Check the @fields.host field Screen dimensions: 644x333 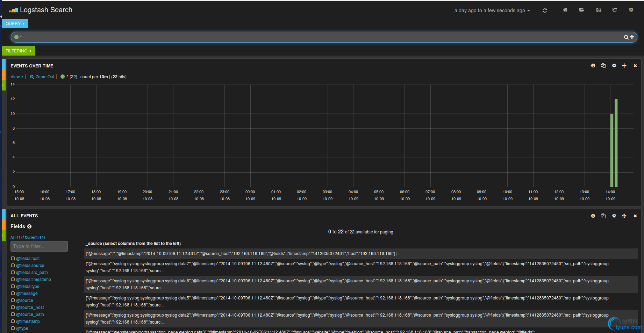(x=13, y=258)
